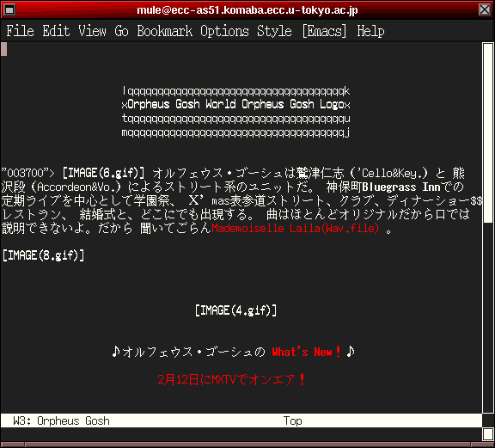Open the File menu

tap(21, 31)
